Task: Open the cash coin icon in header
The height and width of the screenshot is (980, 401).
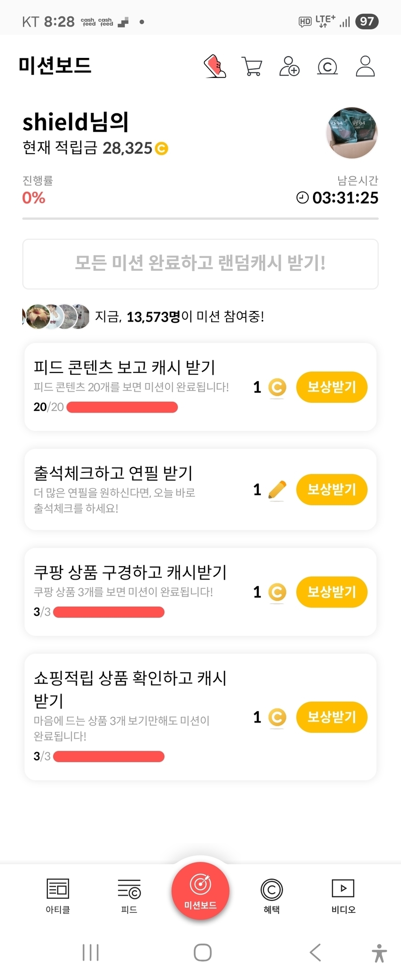Action: pos(327,66)
